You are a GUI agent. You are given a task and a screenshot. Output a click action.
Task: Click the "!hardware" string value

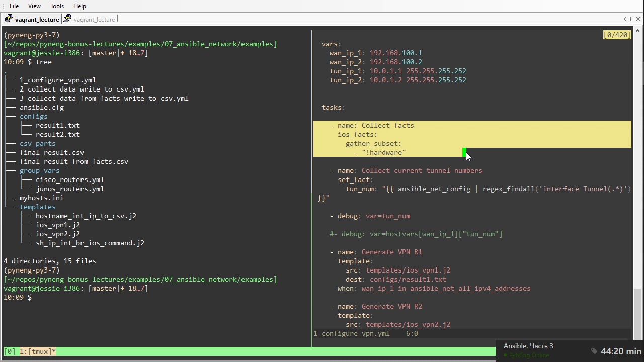[x=384, y=152]
